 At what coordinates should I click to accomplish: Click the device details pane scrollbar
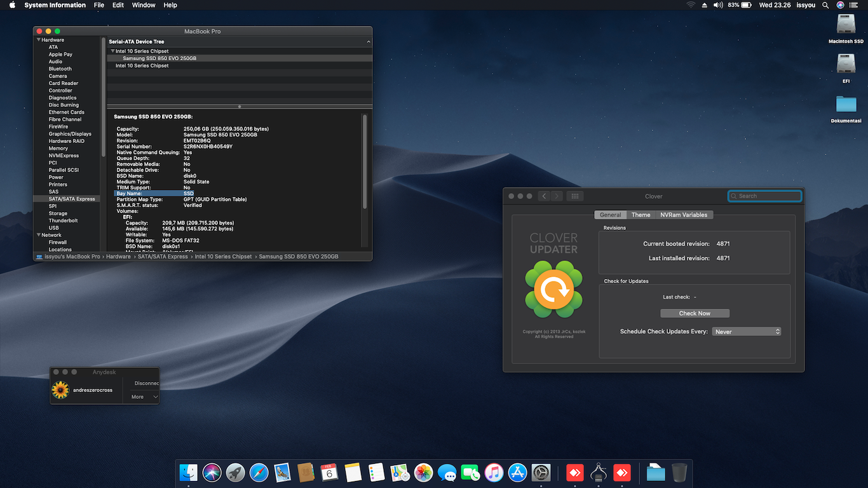pos(365,162)
